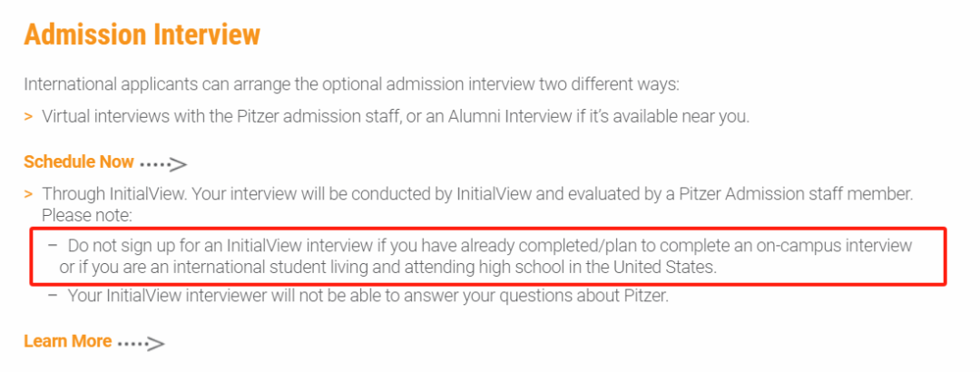
Task: Click the dotted arrow beside Schedule Now
Action: (x=163, y=164)
